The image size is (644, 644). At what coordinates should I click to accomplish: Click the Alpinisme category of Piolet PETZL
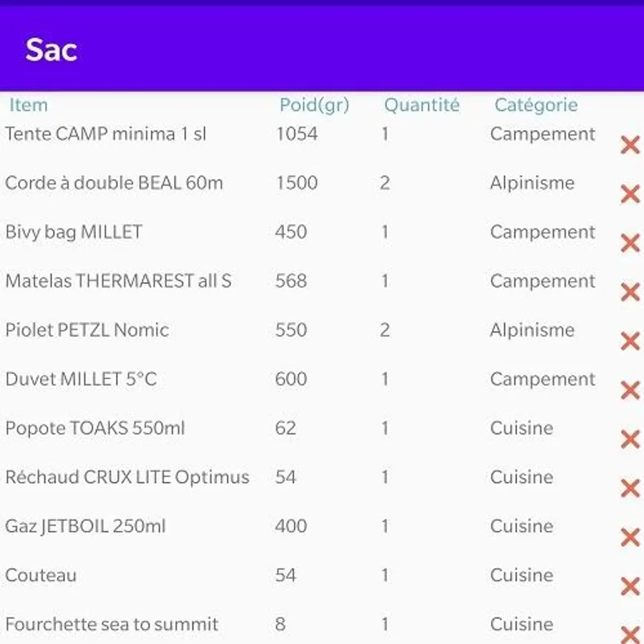pyautogui.click(x=532, y=330)
